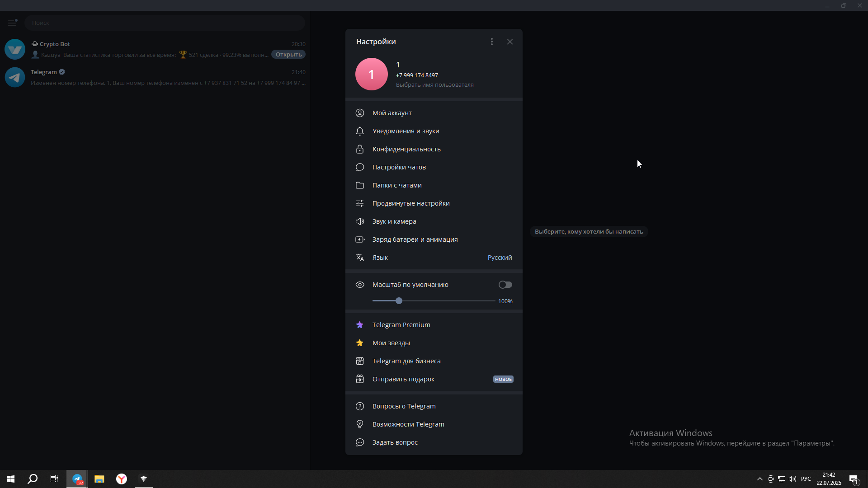Open Продвинутые настройки section
The width and height of the screenshot is (868, 488).
[x=434, y=203]
